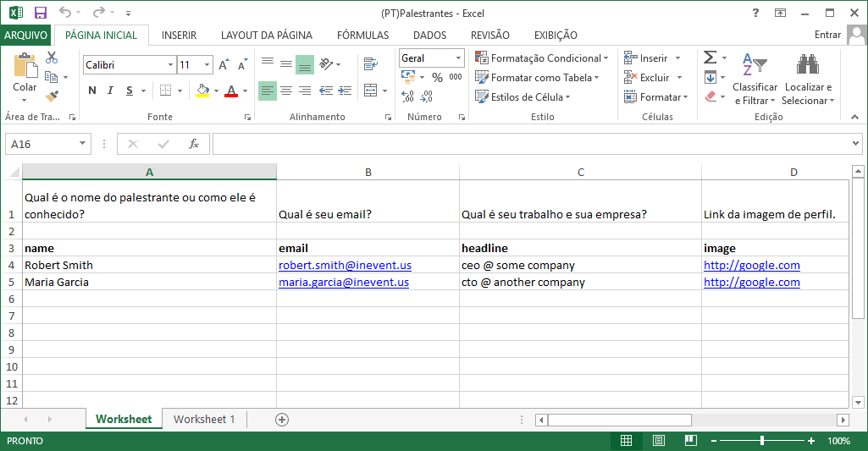Open Localizar e Selecionar menu
Viewport: 868px width, 451px height.
(808, 80)
